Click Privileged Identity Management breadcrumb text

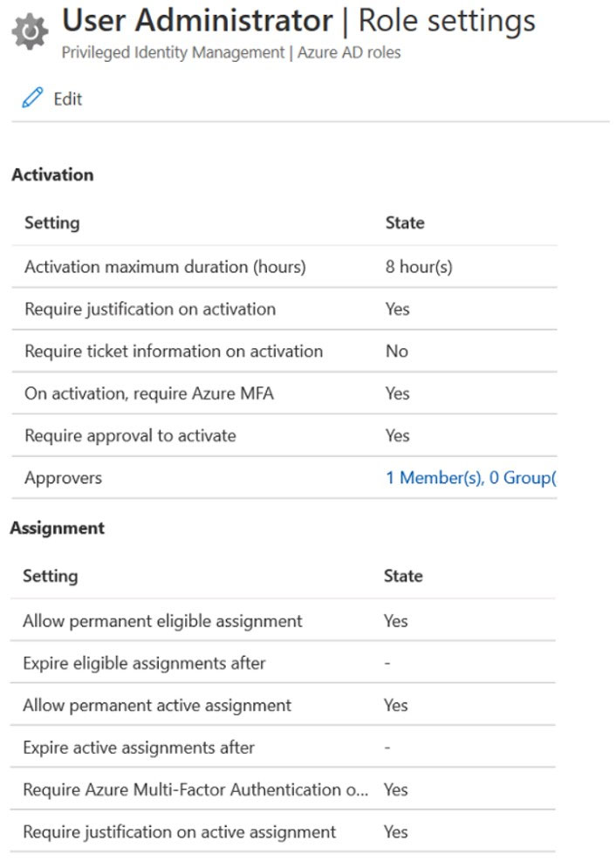(x=173, y=52)
